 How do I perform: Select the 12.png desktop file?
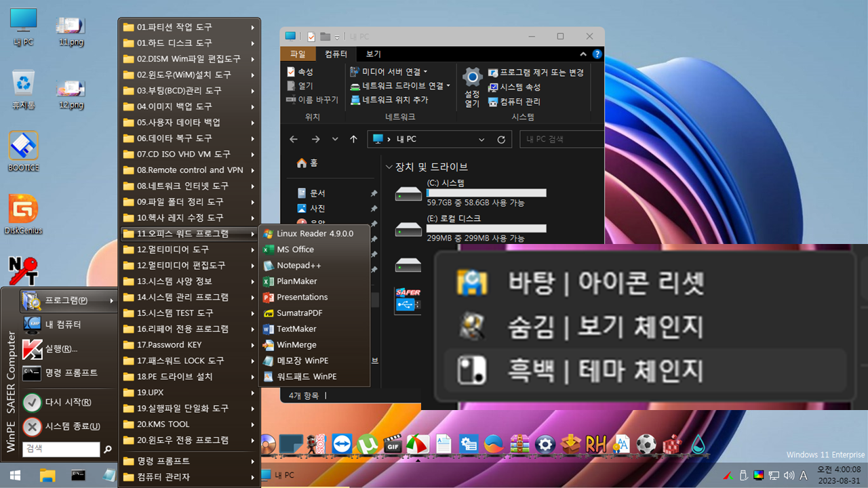[71, 94]
